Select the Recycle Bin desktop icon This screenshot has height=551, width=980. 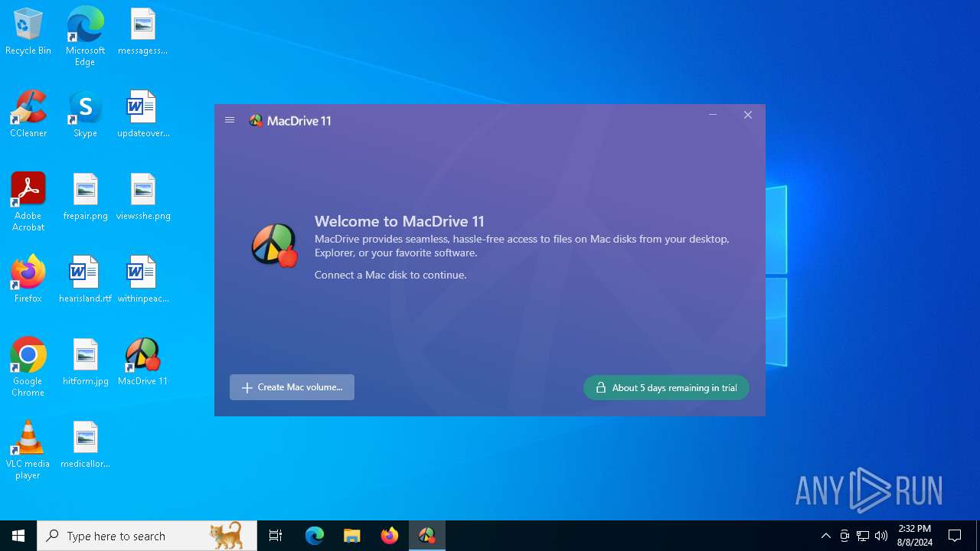28,32
